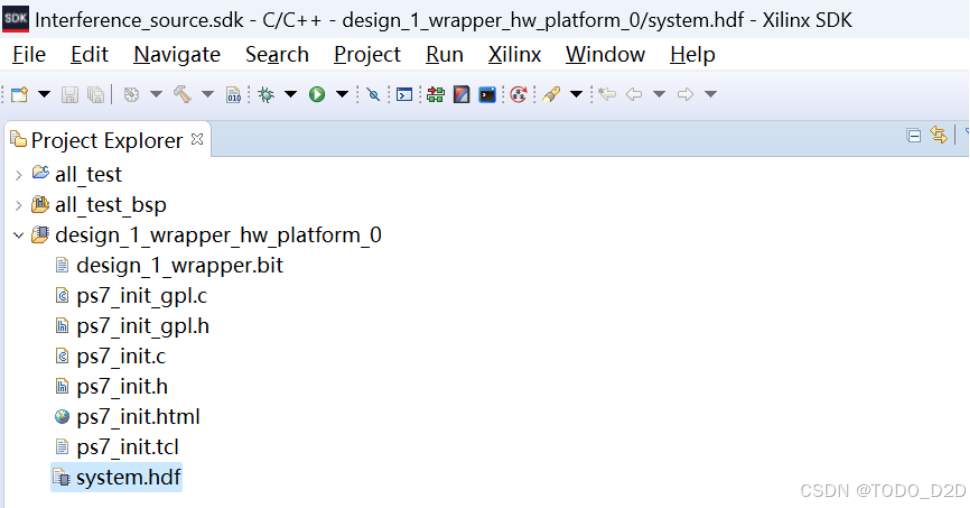Click the Back navigation arrow
Image resolution: width=970 pixels, height=508 pixels.
(x=633, y=95)
